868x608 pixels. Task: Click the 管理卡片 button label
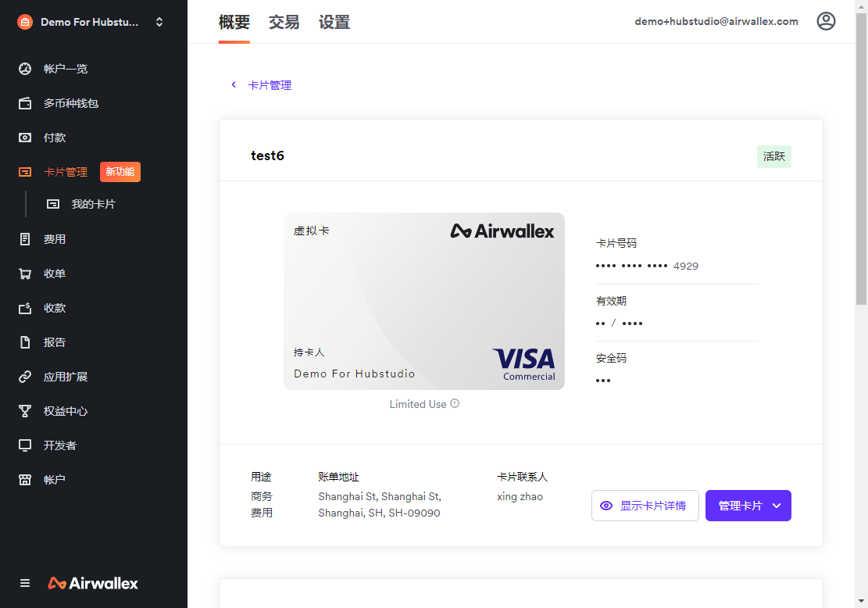click(x=740, y=506)
